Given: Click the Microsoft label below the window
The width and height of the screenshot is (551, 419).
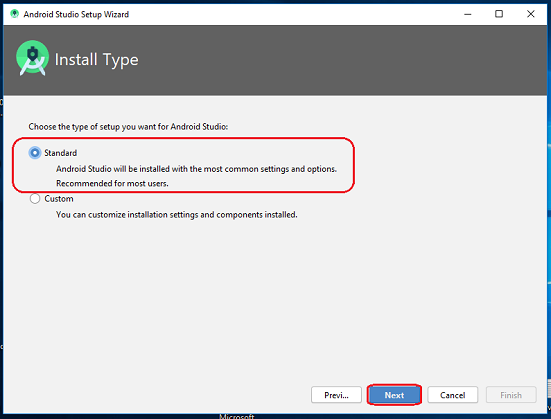Looking at the screenshot, I should 236,416.
